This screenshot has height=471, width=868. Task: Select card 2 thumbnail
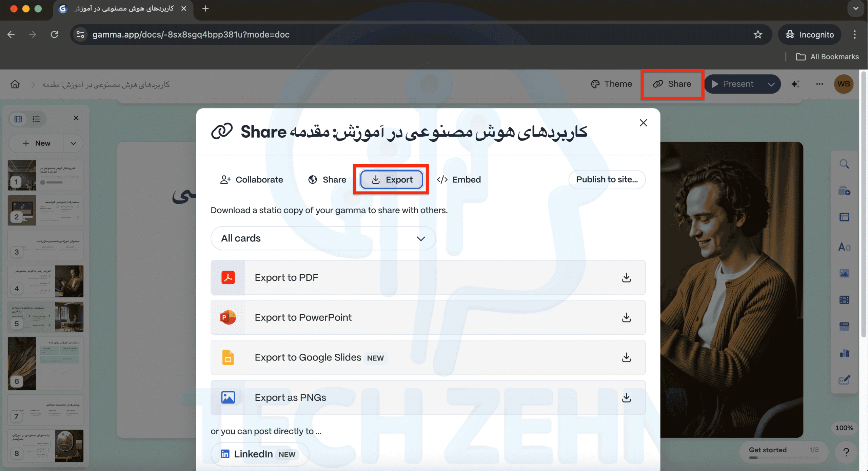point(45,211)
